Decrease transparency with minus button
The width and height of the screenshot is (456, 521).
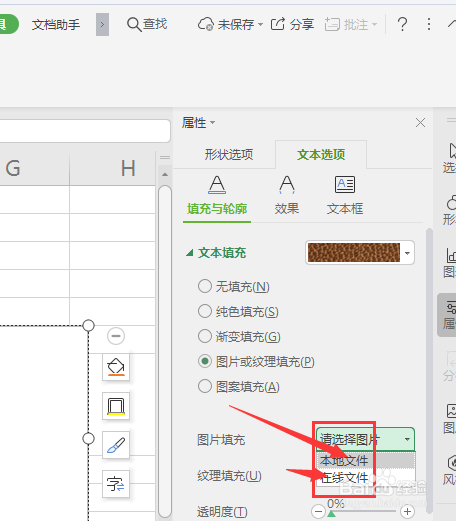(x=318, y=511)
